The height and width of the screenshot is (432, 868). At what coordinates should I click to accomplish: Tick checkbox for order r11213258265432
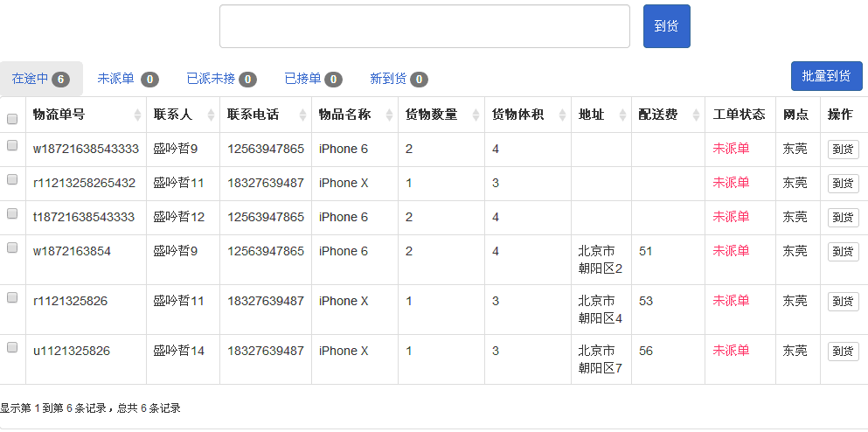12,179
